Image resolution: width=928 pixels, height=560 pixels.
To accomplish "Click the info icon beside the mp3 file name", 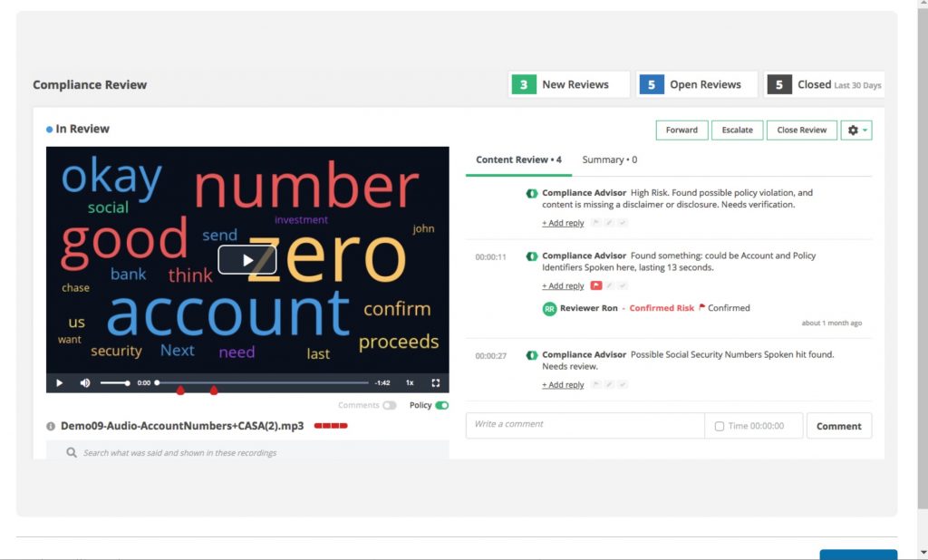I will pos(51,426).
